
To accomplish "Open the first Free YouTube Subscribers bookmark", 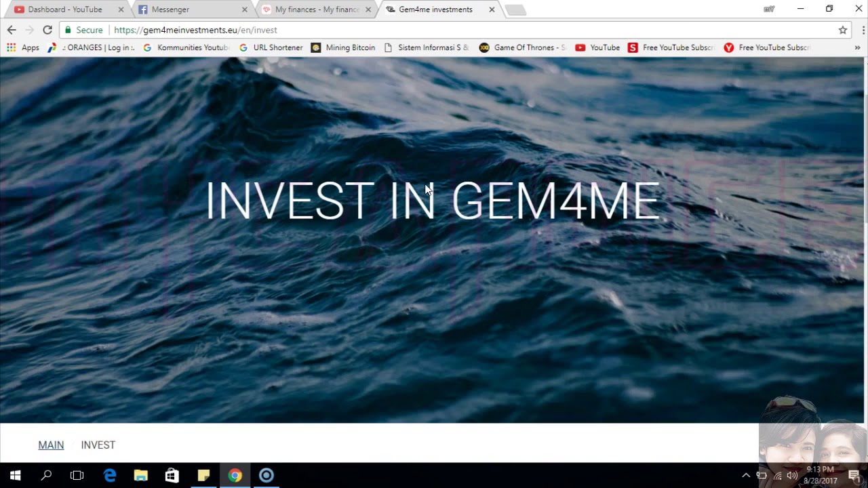I will tap(671, 47).
